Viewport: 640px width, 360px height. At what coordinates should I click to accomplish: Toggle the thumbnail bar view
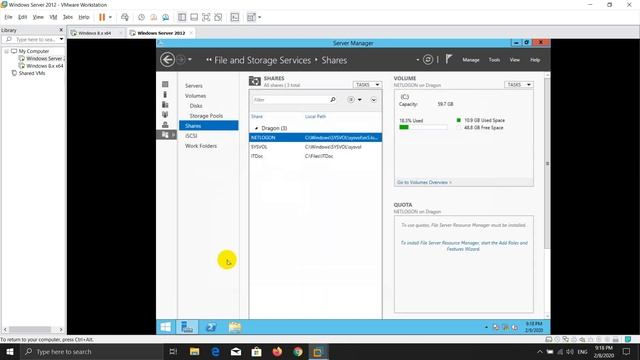(194, 17)
